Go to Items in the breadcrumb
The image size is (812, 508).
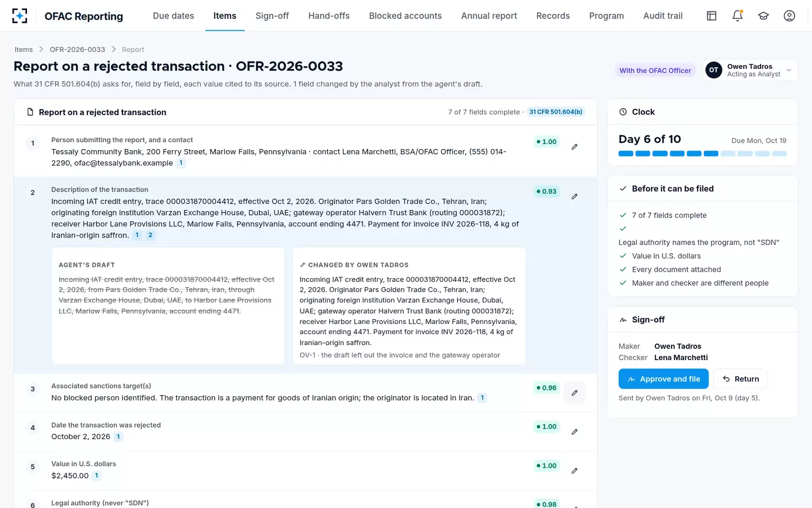click(24, 50)
